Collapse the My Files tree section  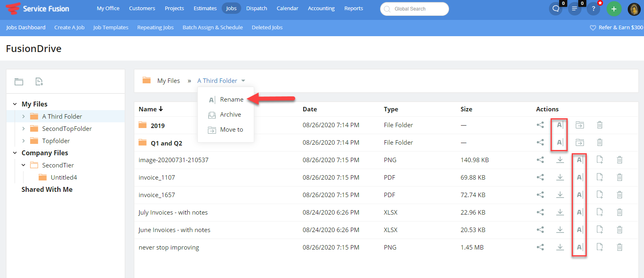15,104
